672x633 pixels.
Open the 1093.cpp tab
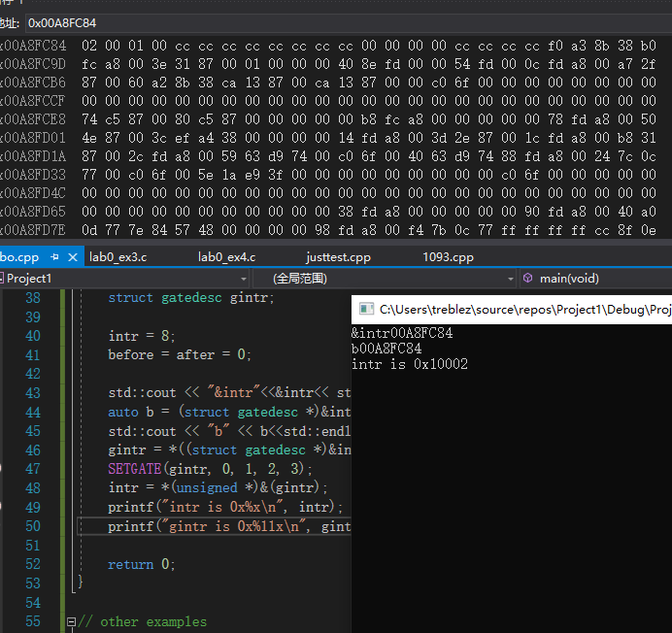pyautogui.click(x=448, y=257)
